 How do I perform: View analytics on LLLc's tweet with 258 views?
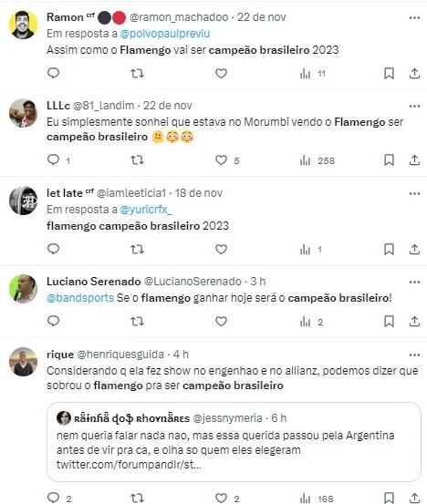[x=317, y=160]
